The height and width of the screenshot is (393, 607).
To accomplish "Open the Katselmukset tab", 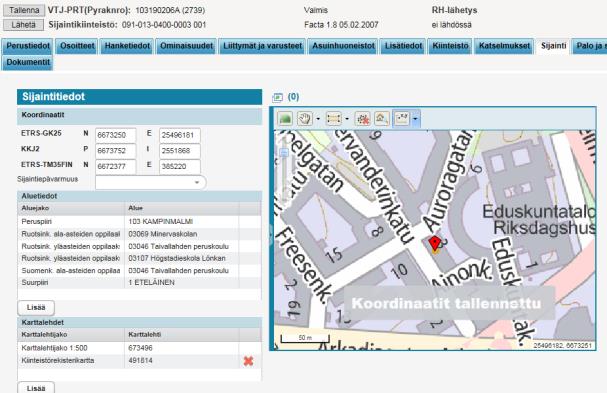I will coord(504,46).
